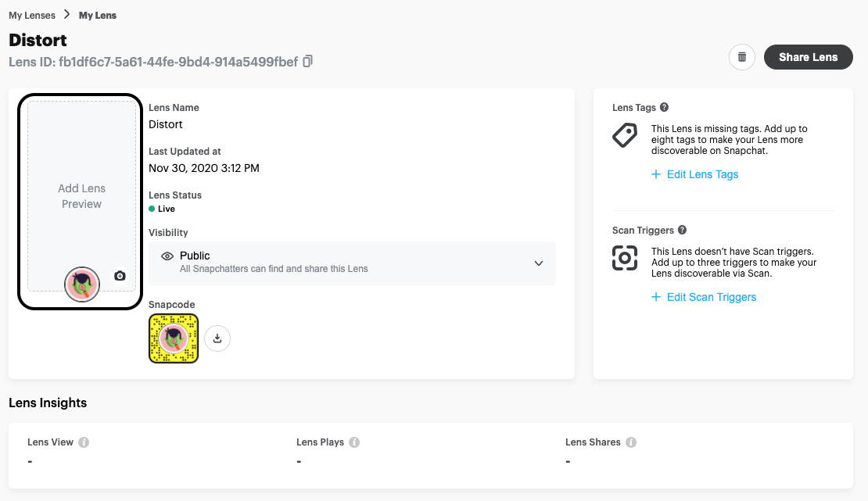Show info for Lens Shares metric

point(631,442)
